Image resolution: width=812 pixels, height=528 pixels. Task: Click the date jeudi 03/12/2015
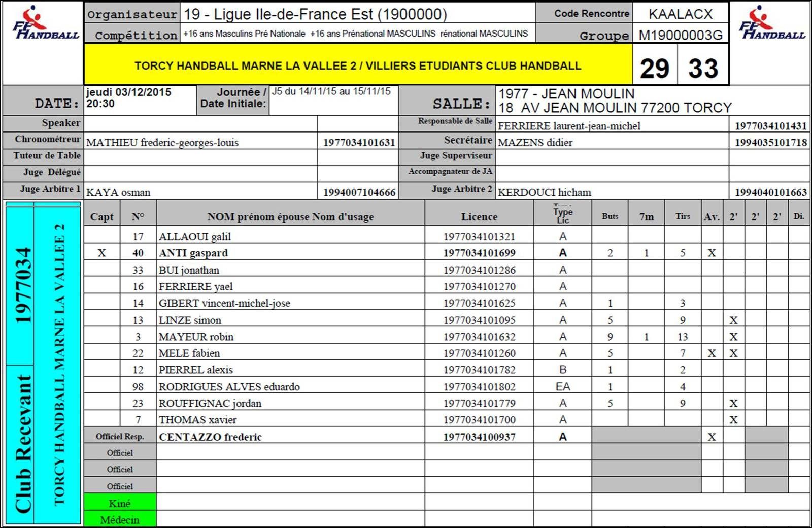coord(128,92)
